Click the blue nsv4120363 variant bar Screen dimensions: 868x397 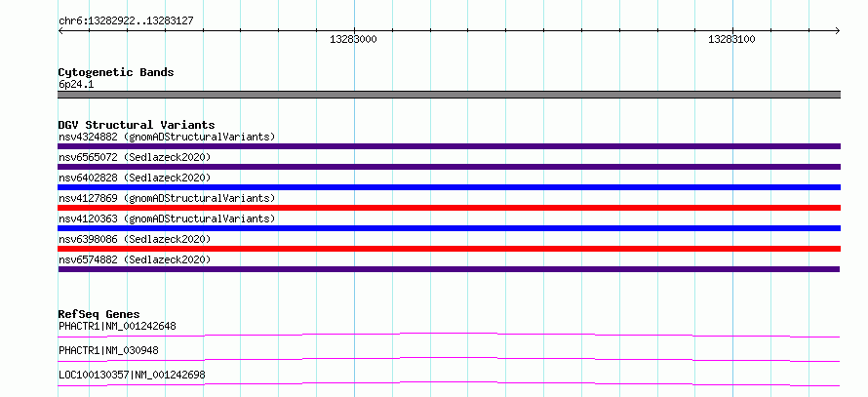pyautogui.click(x=449, y=228)
